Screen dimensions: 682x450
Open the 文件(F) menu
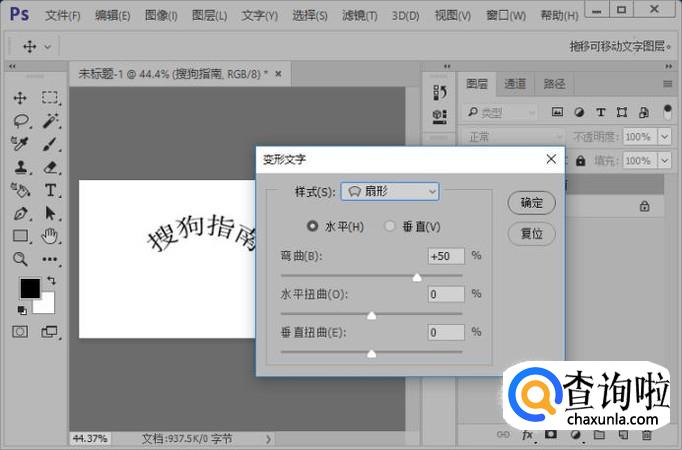coord(63,16)
